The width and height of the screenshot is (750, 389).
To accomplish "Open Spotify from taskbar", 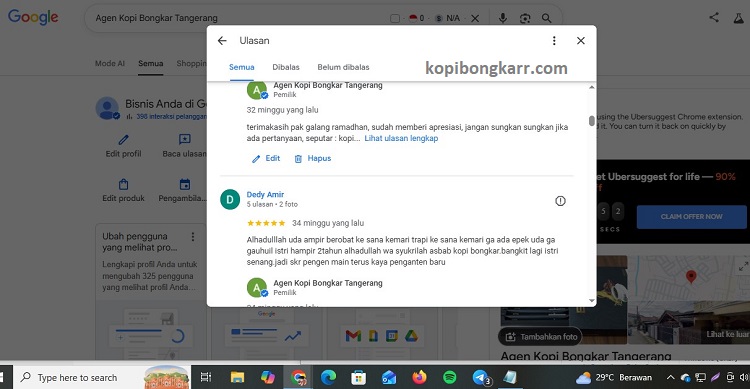I will coord(450,378).
